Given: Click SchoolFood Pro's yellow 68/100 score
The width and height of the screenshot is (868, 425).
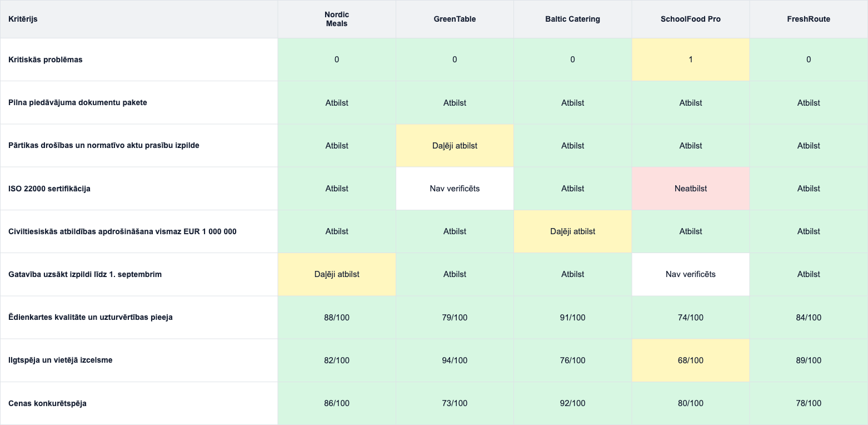Looking at the screenshot, I should pos(691,360).
